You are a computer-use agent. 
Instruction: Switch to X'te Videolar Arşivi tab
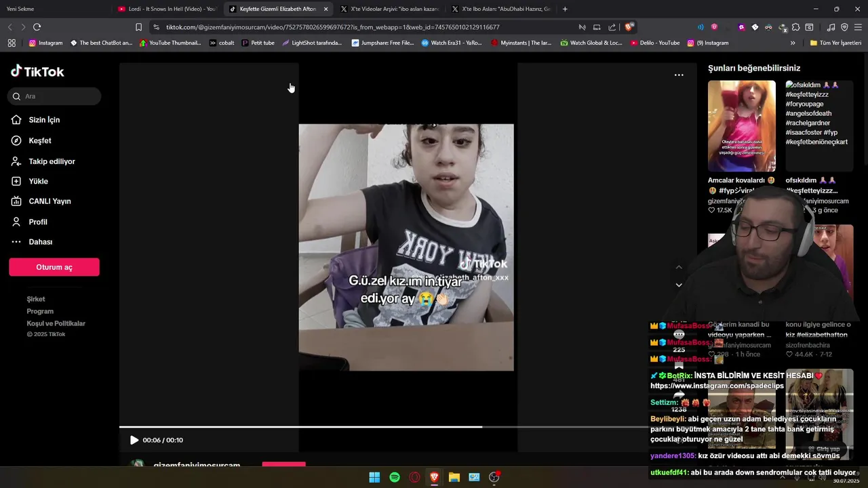pyautogui.click(x=390, y=9)
